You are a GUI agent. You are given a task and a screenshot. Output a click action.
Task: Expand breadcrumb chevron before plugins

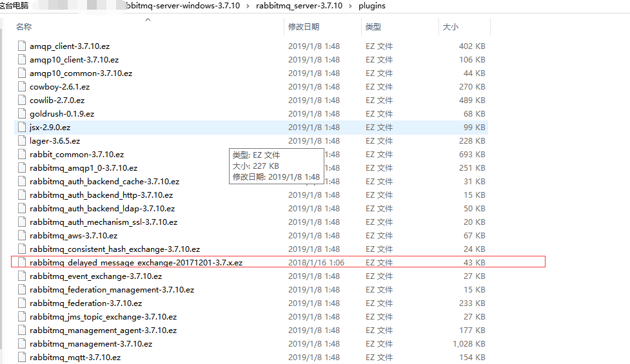click(350, 6)
